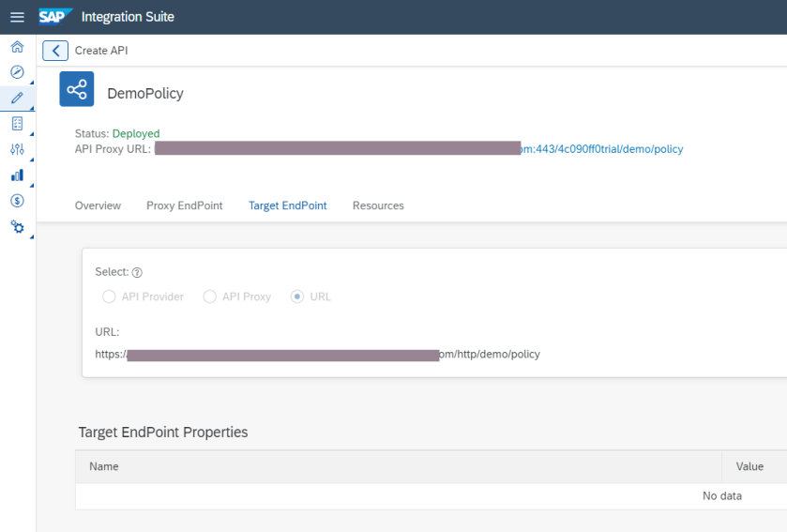Switch to the Proxy EndPoint tab
Screen dimensions: 787x532
[184, 205]
